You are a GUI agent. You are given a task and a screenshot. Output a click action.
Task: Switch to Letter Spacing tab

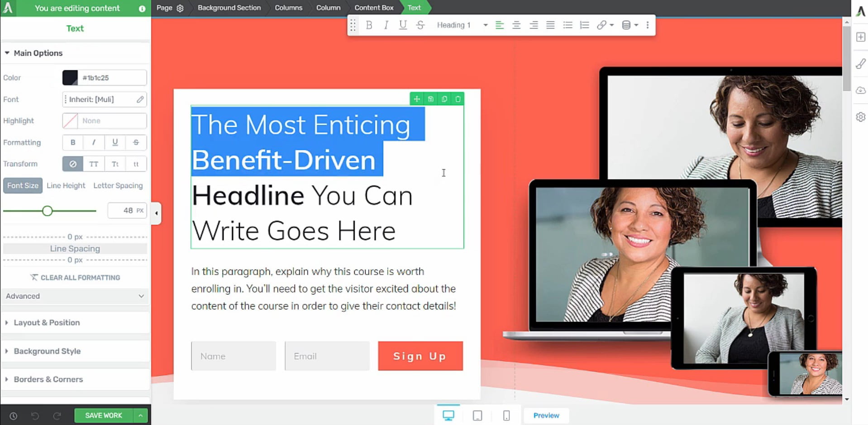coord(118,185)
